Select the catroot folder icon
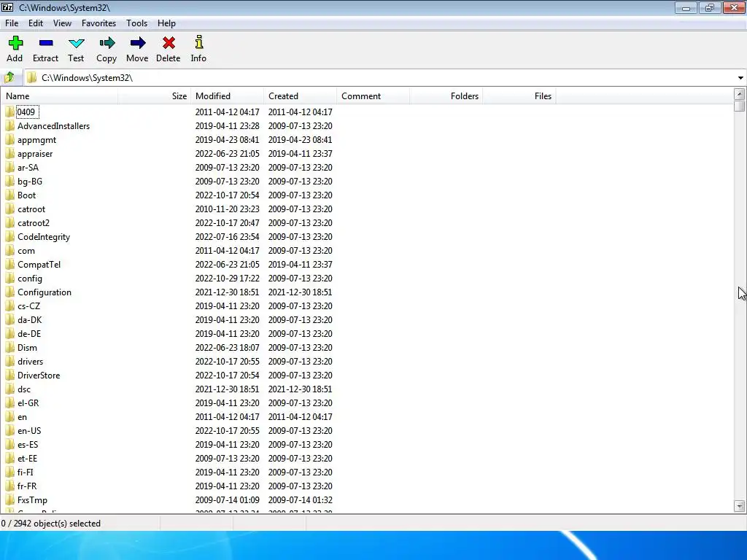Image resolution: width=747 pixels, height=560 pixels. pos(10,209)
